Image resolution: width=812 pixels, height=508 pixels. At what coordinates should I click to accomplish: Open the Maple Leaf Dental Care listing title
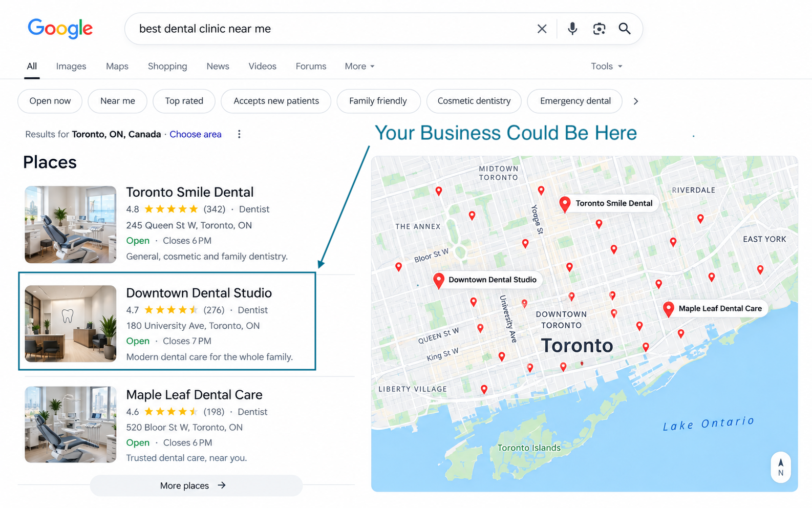click(195, 395)
